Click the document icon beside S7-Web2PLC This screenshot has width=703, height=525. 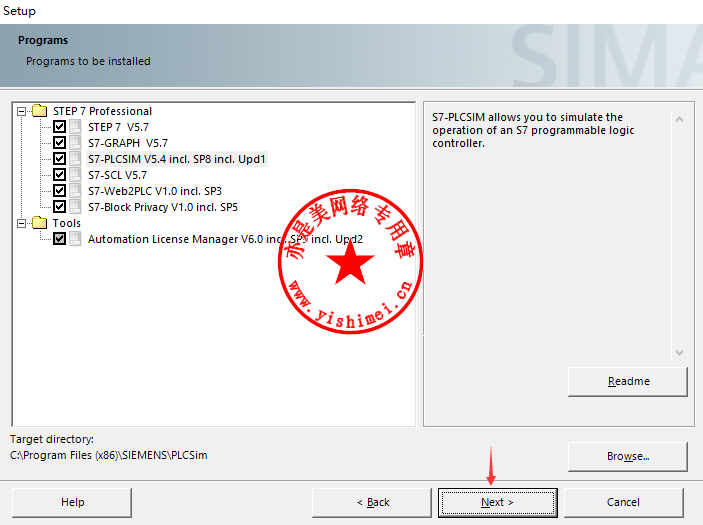coord(75,191)
